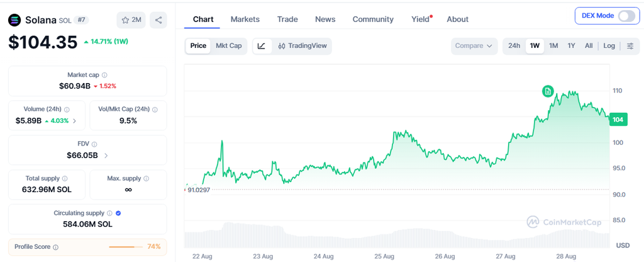Click the $104.35 price text

pyautogui.click(x=43, y=42)
